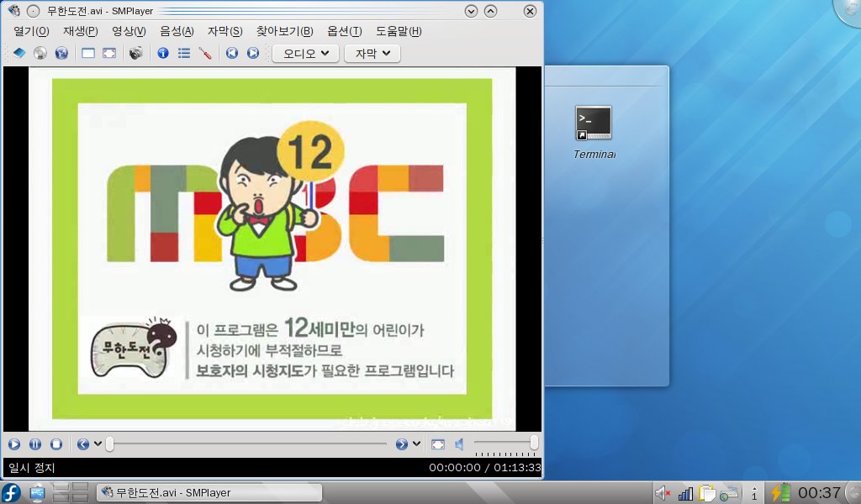Toggle the on-all-desktops title bar button
This screenshot has height=504, width=861.
34,11
